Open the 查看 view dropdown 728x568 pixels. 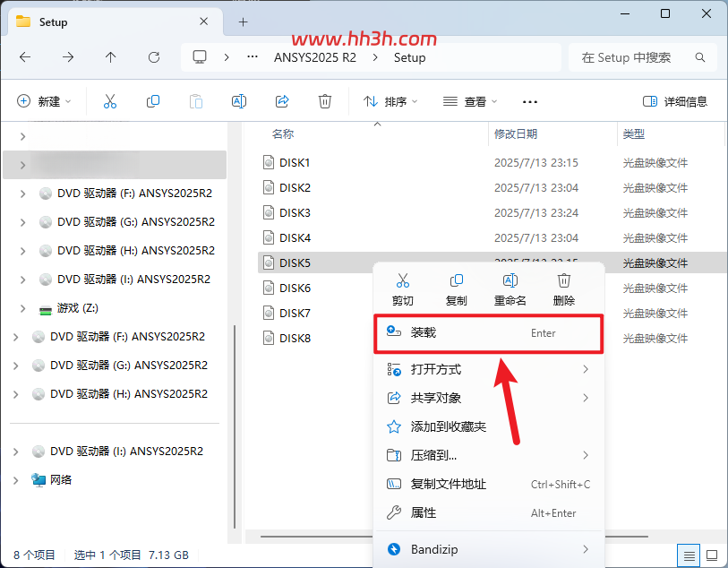(x=470, y=101)
